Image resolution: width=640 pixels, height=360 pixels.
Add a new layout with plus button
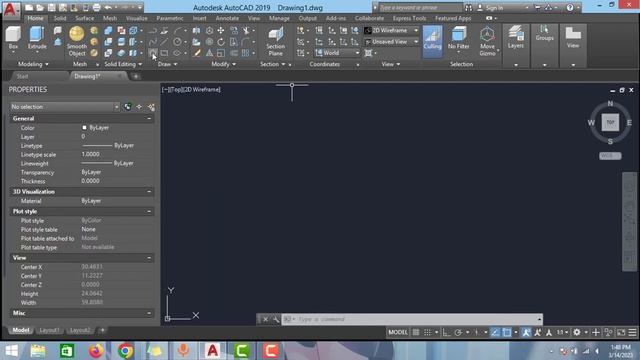[102, 330]
